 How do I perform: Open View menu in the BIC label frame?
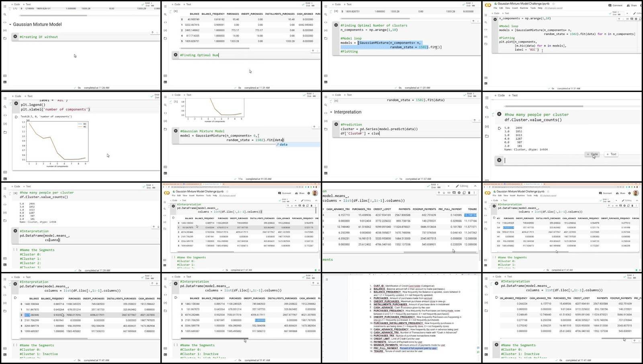[507, 8]
